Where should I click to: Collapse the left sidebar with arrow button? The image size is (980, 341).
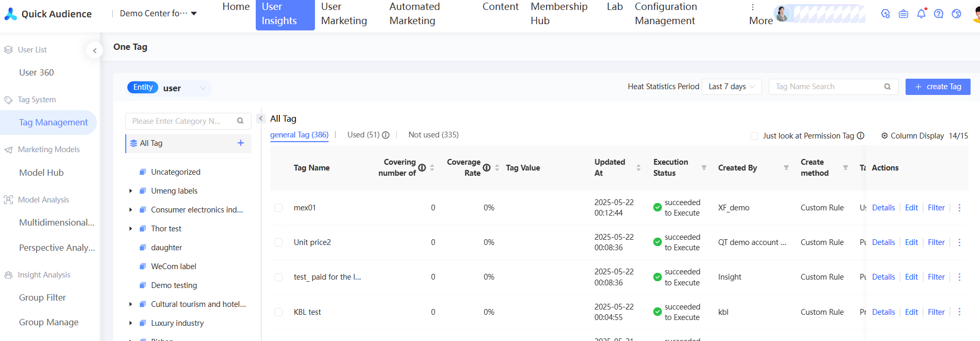point(94,51)
